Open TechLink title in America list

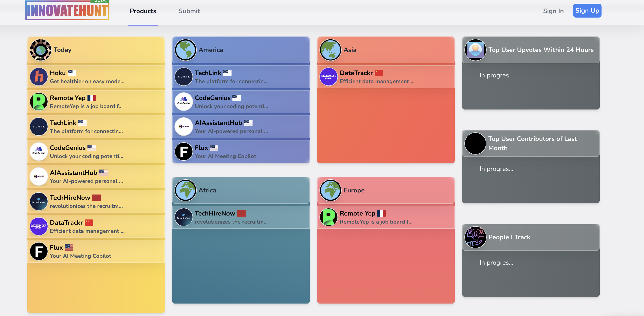coord(208,73)
